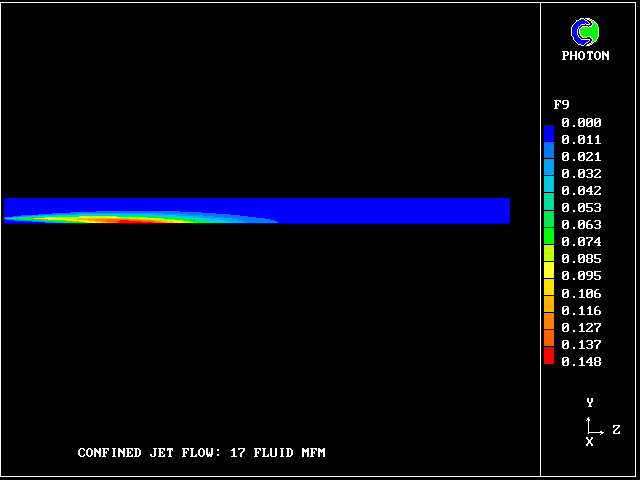Click the 0.148 maximum value label

[x=581, y=362]
